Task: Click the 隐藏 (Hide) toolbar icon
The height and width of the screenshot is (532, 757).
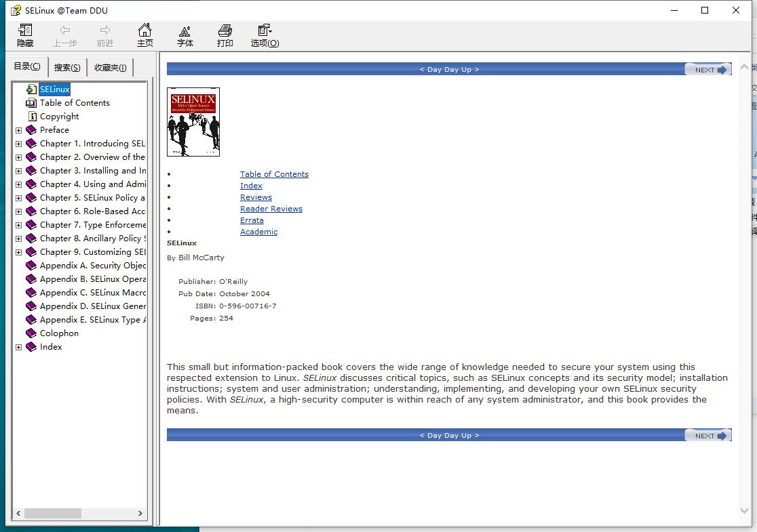Action: coord(24,35)
